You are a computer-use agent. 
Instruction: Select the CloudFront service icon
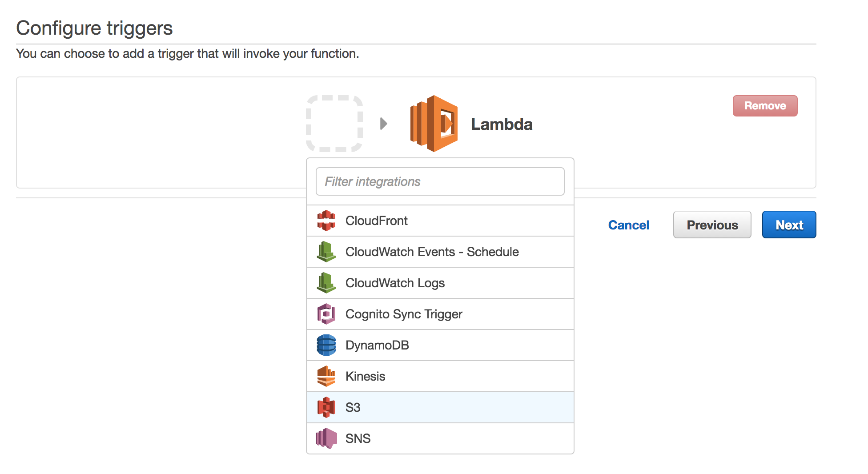pyautogui.click(x=326, y=221)
